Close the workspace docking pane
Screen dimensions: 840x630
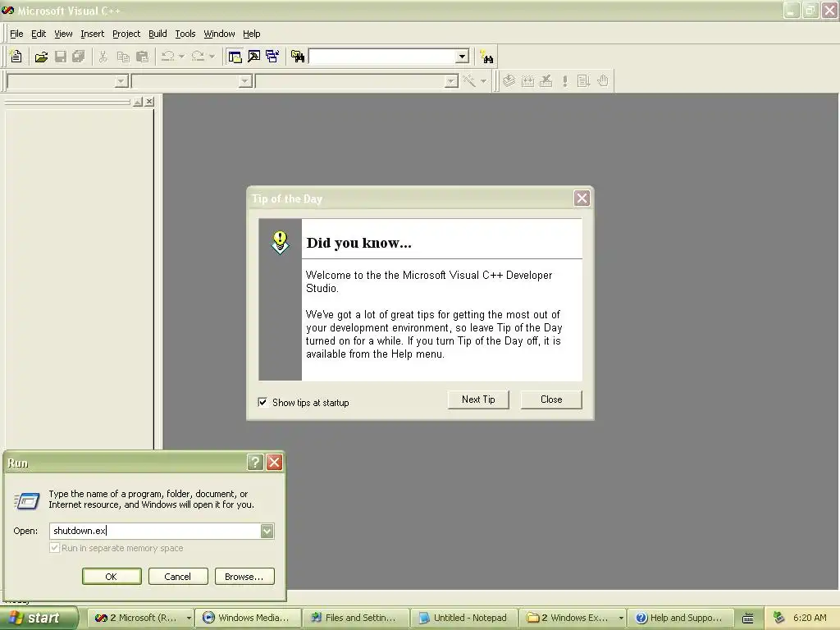pos(149,101)
